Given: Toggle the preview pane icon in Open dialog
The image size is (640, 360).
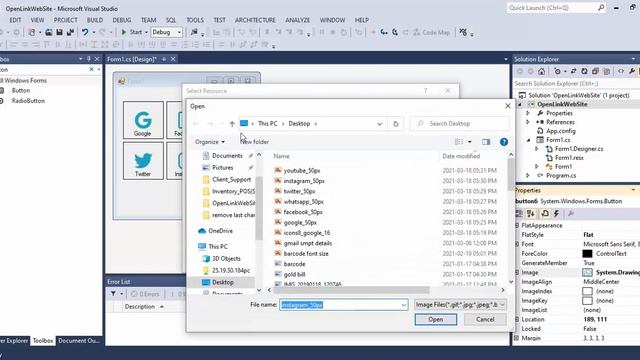Looking at the screenshot, I should 486,142.
